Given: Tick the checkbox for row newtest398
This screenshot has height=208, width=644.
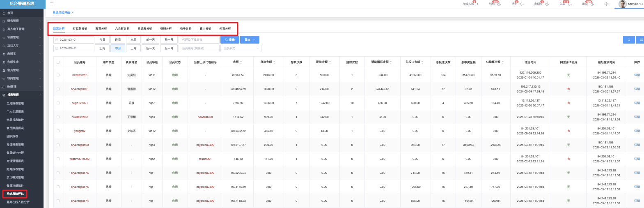Looking at the screenshot, I should 58,75.
